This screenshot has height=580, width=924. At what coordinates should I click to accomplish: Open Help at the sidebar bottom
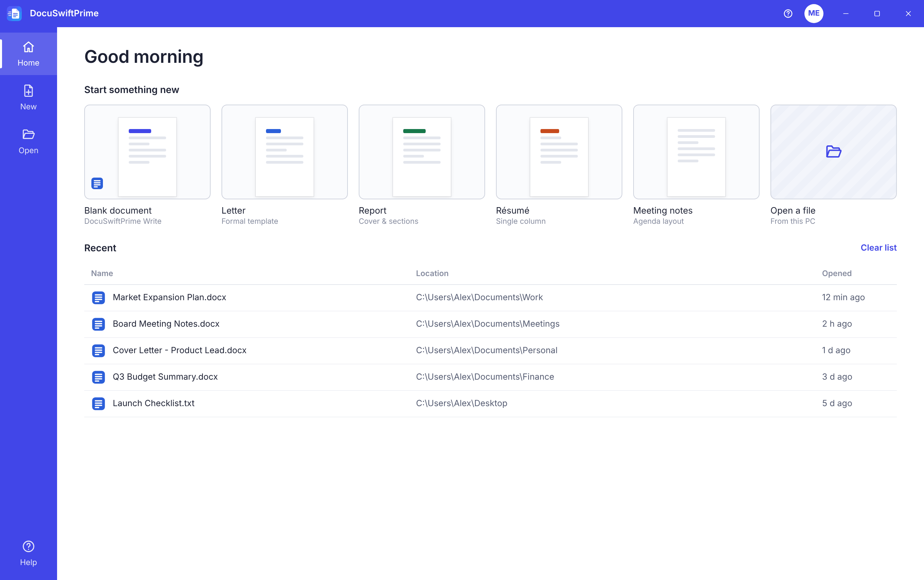click(29, 553)
